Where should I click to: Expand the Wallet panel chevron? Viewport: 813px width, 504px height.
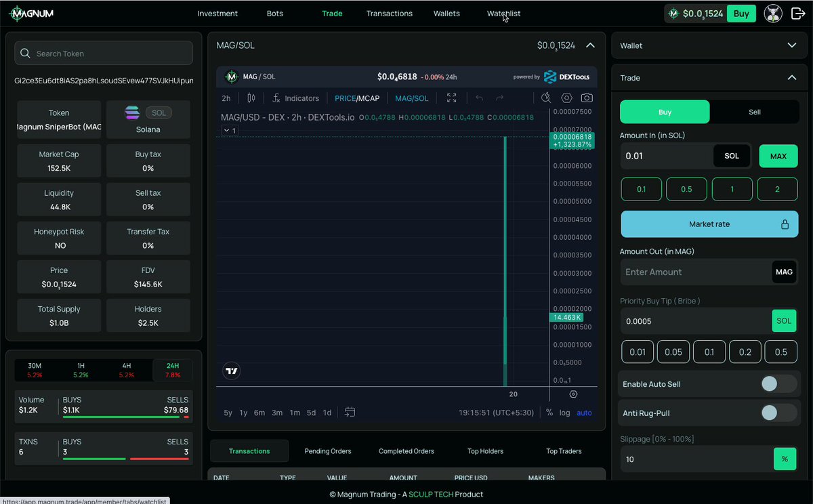(x=791, y=45)
